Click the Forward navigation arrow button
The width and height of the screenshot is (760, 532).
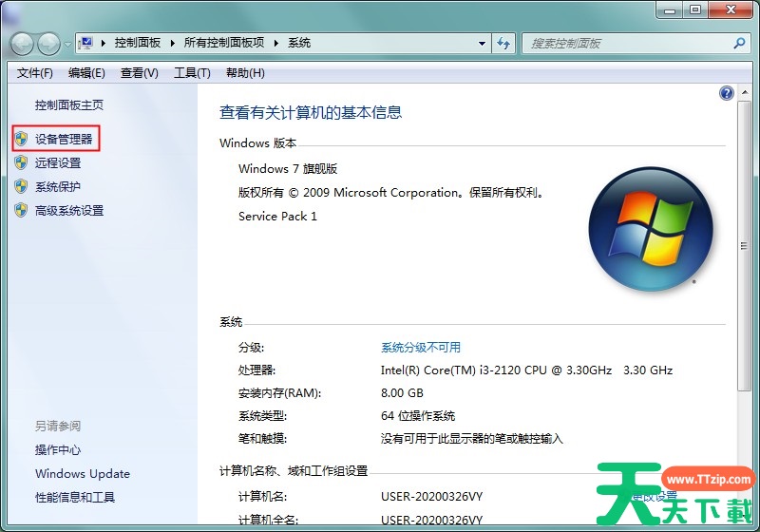pos(49,45)
